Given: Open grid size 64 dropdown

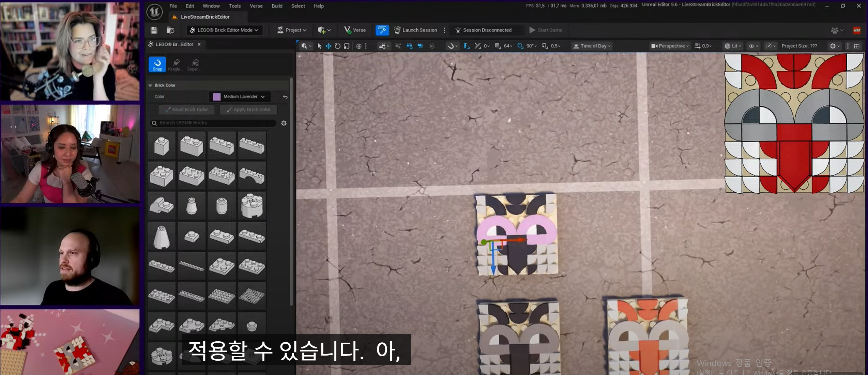Looking at the screenshot, I should (508, 46).
